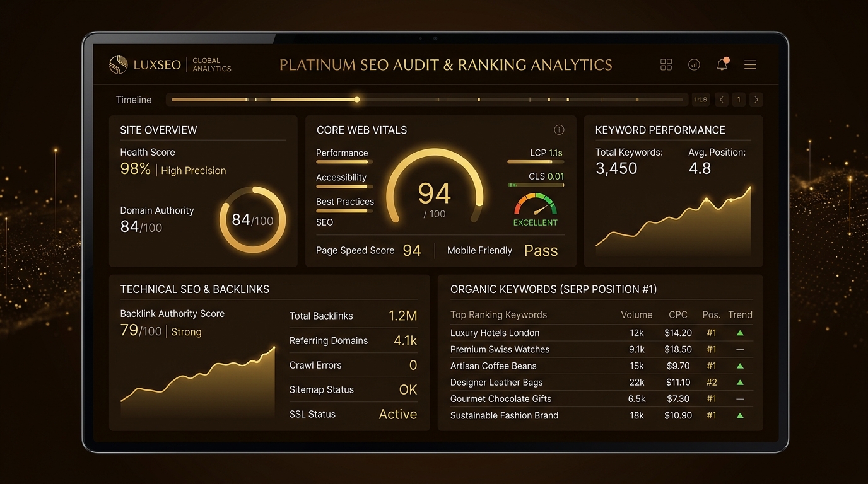Image resolution: width=868 pixels, height=484 pixels.
Task: Open the grid view icon in header
Action: coord(666,64)
